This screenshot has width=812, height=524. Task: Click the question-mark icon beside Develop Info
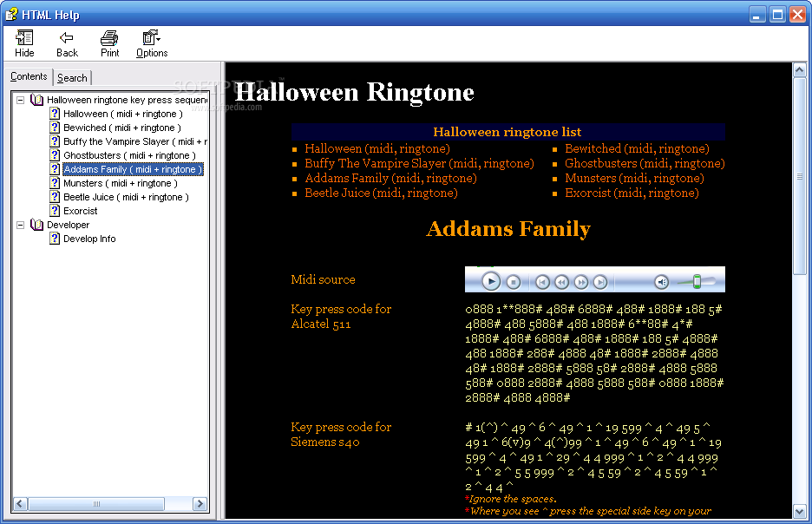click(55, 239)
